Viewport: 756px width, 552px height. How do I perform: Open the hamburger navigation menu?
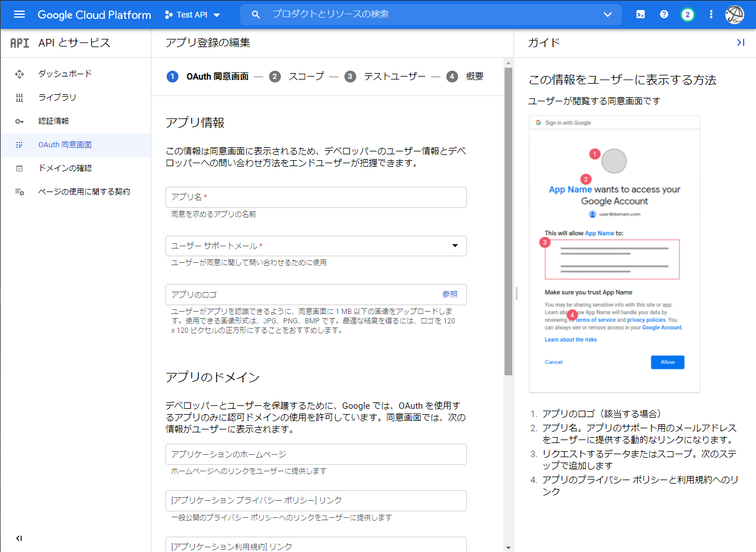coord(19,15)
